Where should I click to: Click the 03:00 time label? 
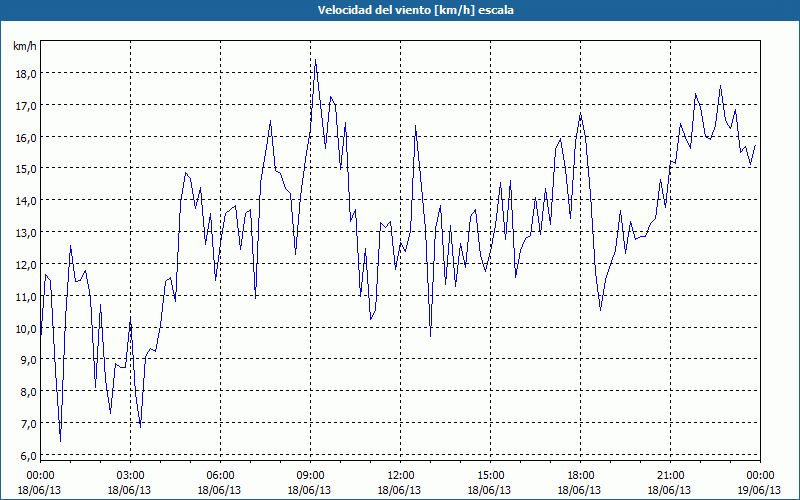coord(130,476)
